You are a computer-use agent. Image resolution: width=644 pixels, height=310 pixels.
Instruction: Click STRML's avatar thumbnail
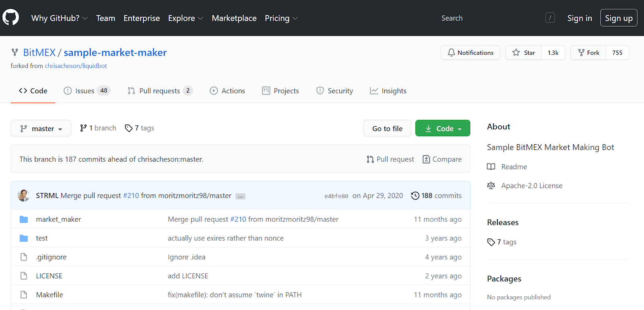tap(24, 195)
